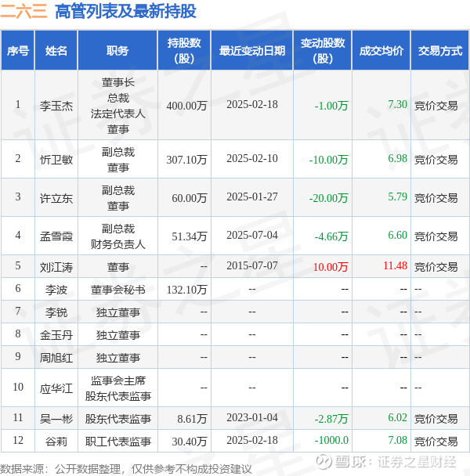470x476 pixels.
Task: Click the date 2025-01-27
Action: pyautogui.click(x=252, y=197)
